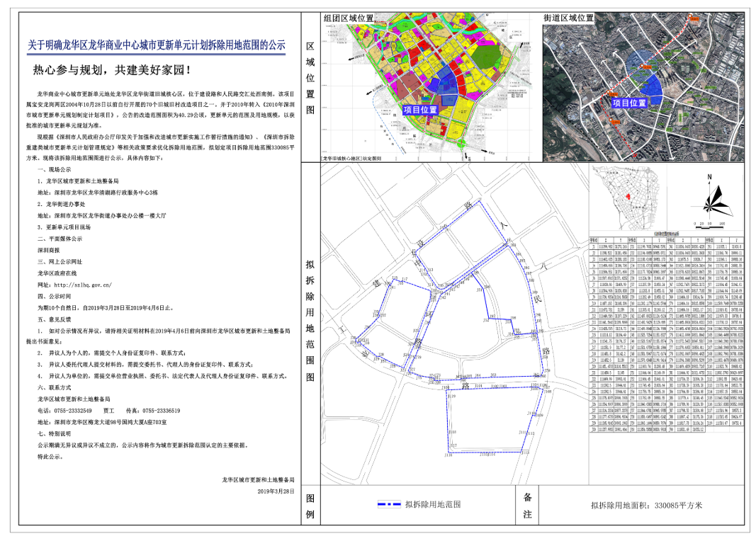Click the map label 街道区域位置
This screenshot has width=756, height=536.
click(x=568, y=18)
